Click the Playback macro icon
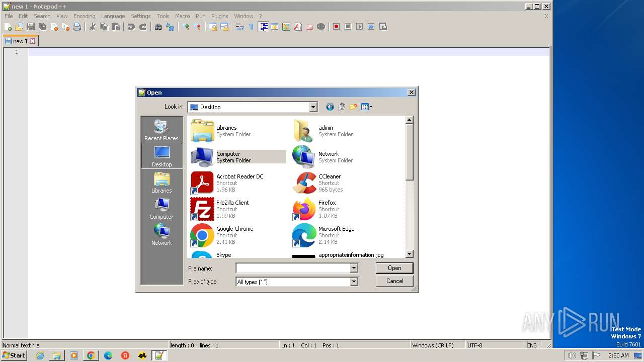The width and height of the screenshot is (644, 362). tap(359, 27)
